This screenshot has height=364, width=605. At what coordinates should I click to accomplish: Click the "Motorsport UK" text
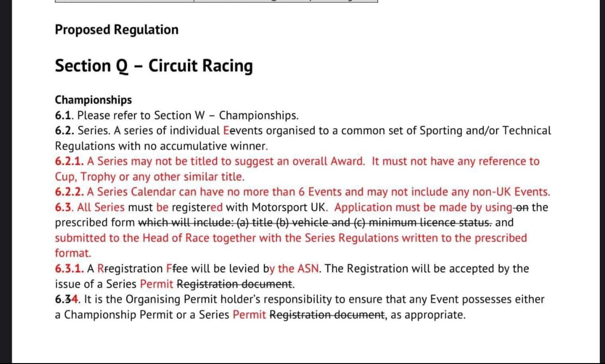(291, 208)
